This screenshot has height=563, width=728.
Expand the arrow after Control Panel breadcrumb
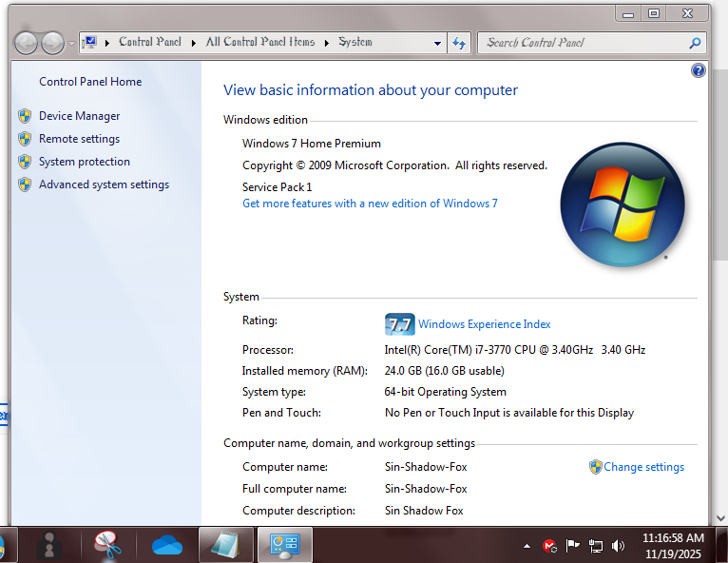point(194,43)
